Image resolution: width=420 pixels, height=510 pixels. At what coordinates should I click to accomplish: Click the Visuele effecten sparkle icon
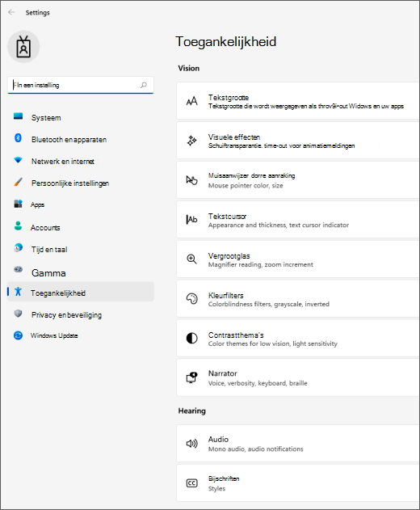click(x=191, y=141)
